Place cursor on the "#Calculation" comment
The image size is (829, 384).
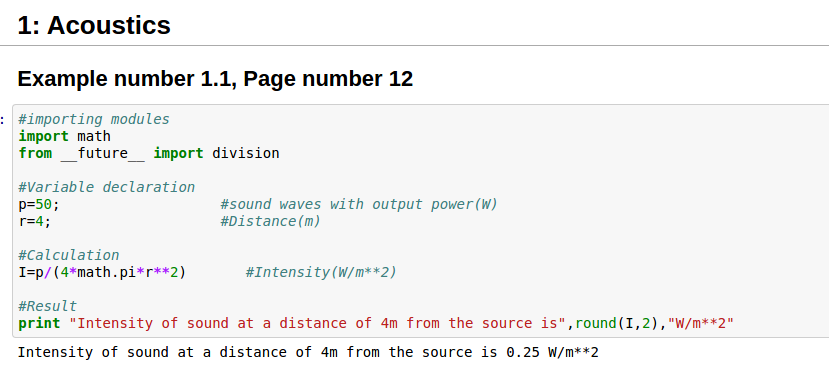pos(69,255)
